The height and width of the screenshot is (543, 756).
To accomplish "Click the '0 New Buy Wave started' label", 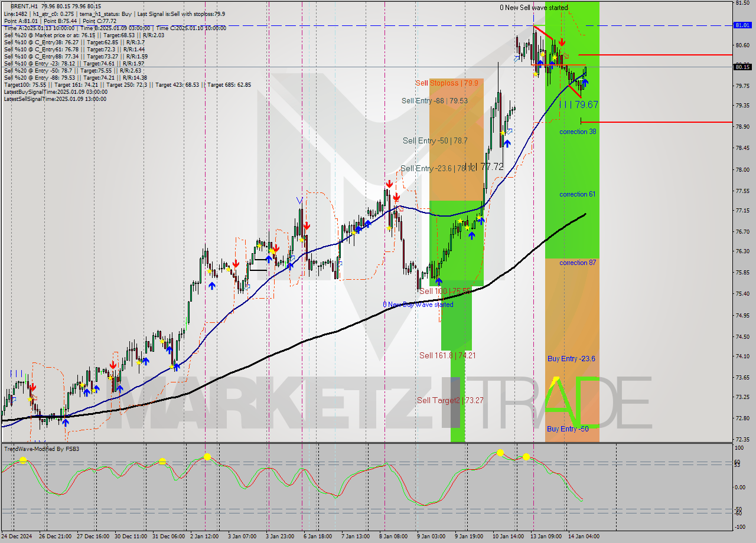I will (x=418, y=305).
